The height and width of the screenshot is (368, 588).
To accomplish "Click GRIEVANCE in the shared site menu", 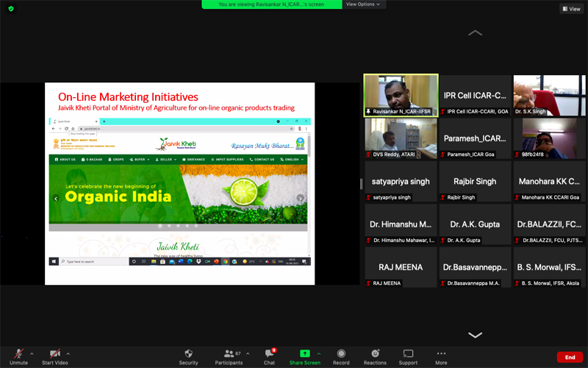I will [193, 160].
